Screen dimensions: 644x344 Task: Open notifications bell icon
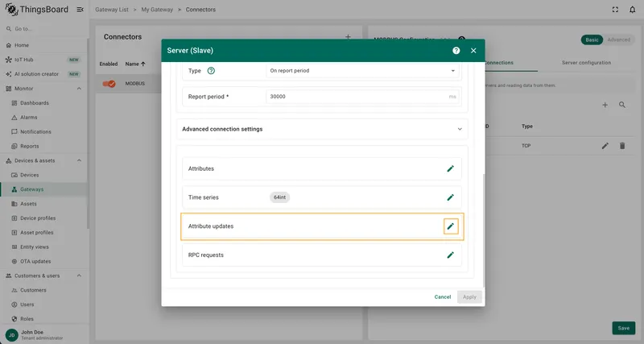[x=633, y=10]
